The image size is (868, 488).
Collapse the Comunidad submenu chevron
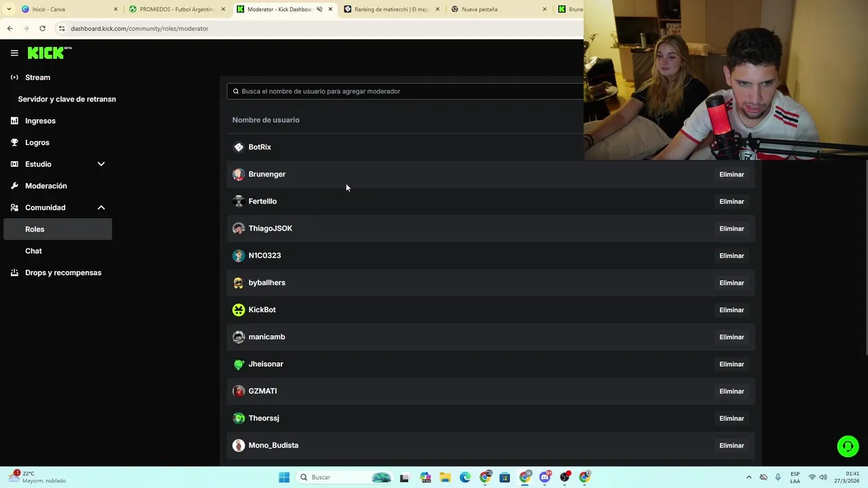click(101, 207)
